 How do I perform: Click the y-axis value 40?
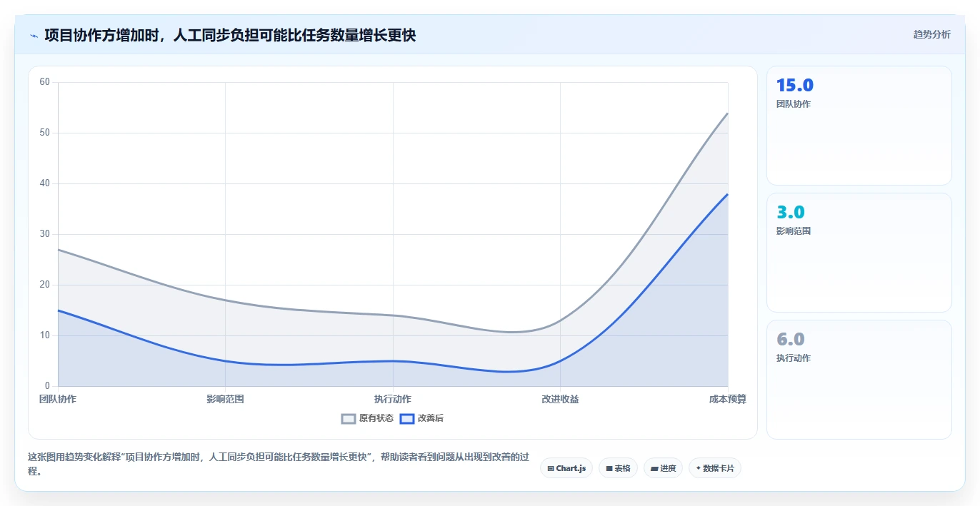click(45, 183)
